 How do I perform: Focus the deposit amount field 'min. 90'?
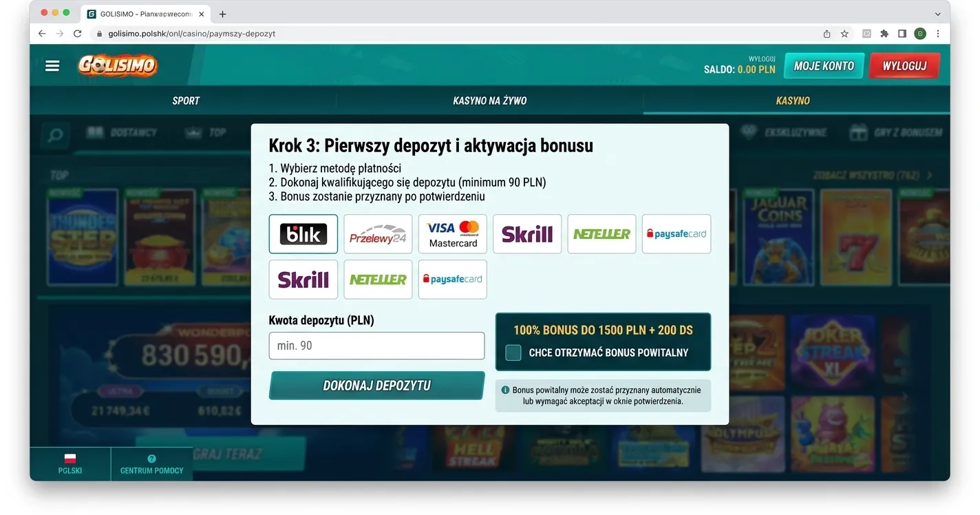pyautogui.click(x=376, y=346)
